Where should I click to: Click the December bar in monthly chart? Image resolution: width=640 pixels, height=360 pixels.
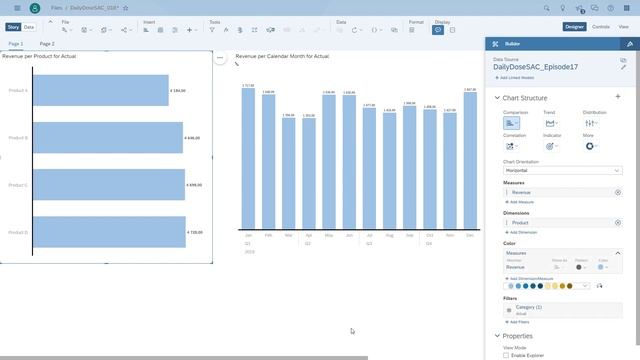coord(470,160)
